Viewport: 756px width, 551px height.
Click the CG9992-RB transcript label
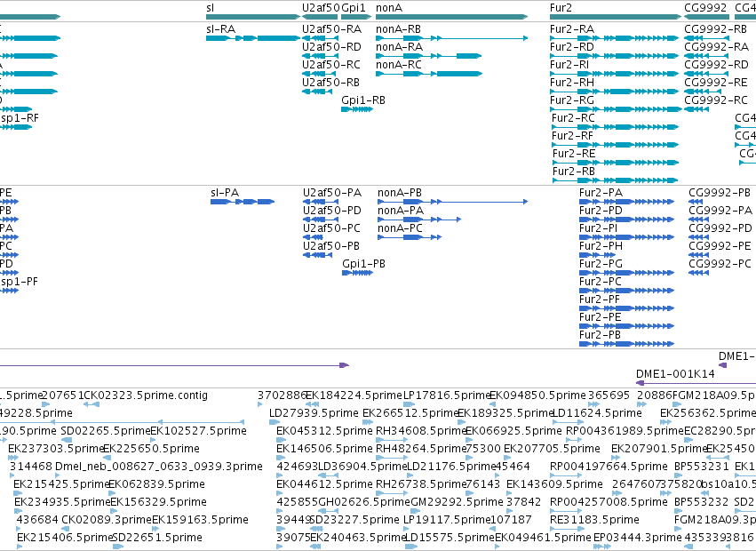(715, 29)
